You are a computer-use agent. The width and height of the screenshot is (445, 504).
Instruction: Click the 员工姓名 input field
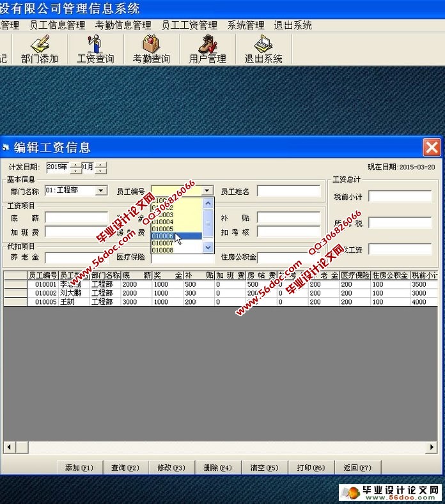point(288,191)
